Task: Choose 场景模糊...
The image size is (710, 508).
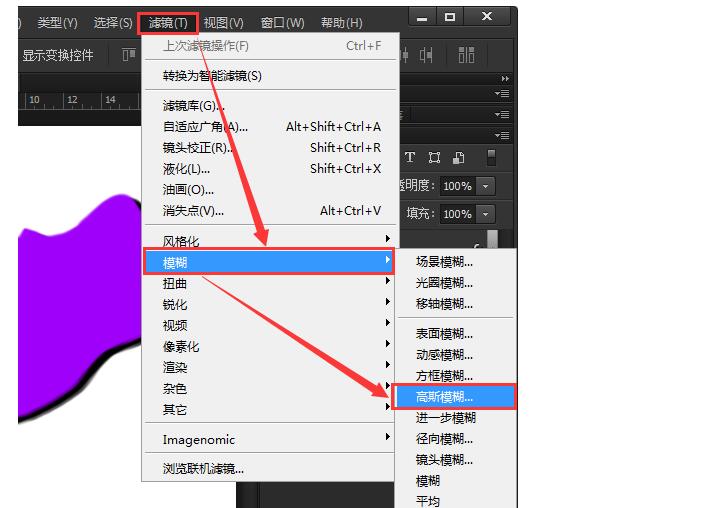Action: (456, 262)
